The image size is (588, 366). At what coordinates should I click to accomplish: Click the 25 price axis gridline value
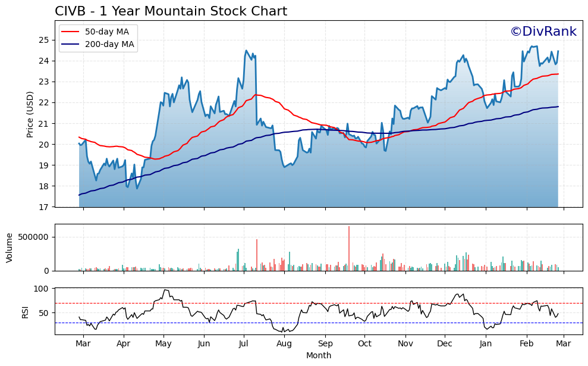[x=45, y=41]
